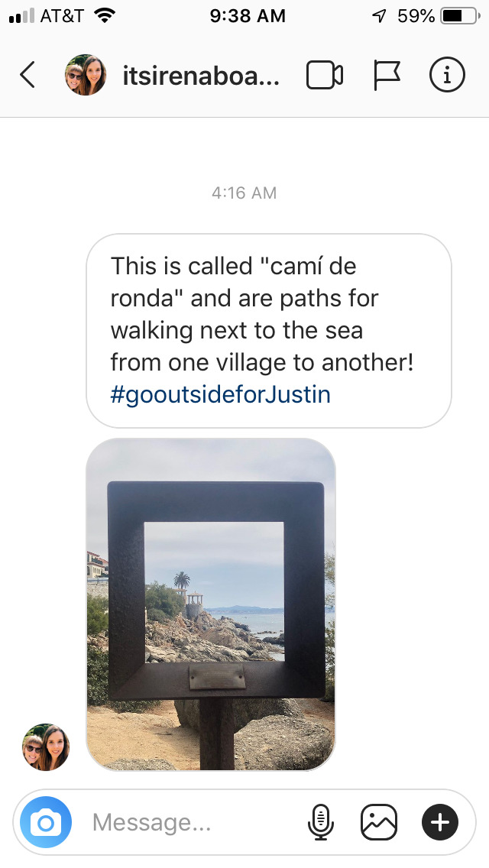Tap the plus button for more options
489x868 pixels.
pyautogui.click(x=440, y=823)
